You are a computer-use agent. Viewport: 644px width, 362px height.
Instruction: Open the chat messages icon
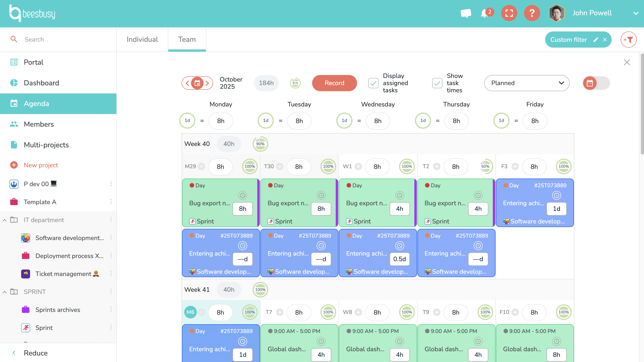tap(466, 13)
